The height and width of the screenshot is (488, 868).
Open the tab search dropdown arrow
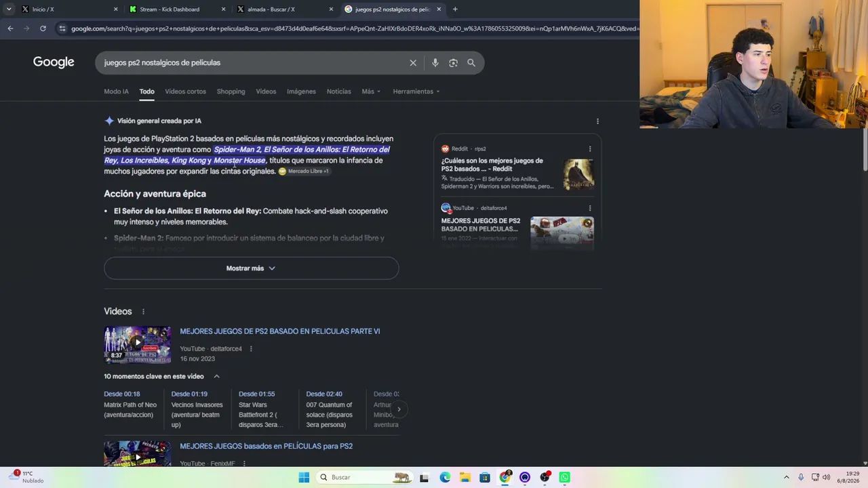pyautogui.click(x=9, y=9)
